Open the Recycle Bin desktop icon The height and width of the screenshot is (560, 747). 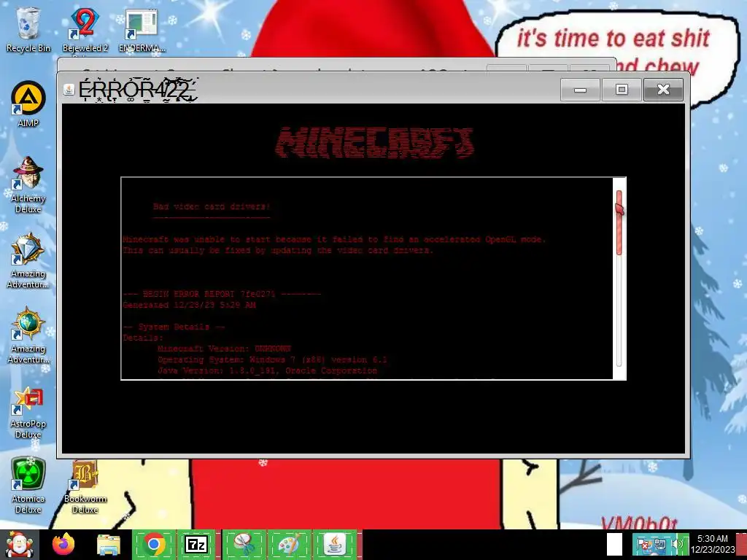28,29
